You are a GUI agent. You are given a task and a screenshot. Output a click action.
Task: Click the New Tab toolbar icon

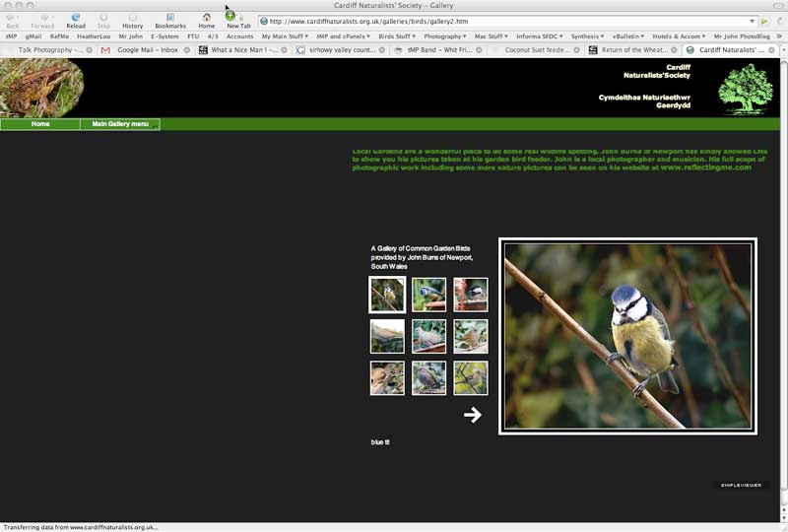tap(237, 18)
